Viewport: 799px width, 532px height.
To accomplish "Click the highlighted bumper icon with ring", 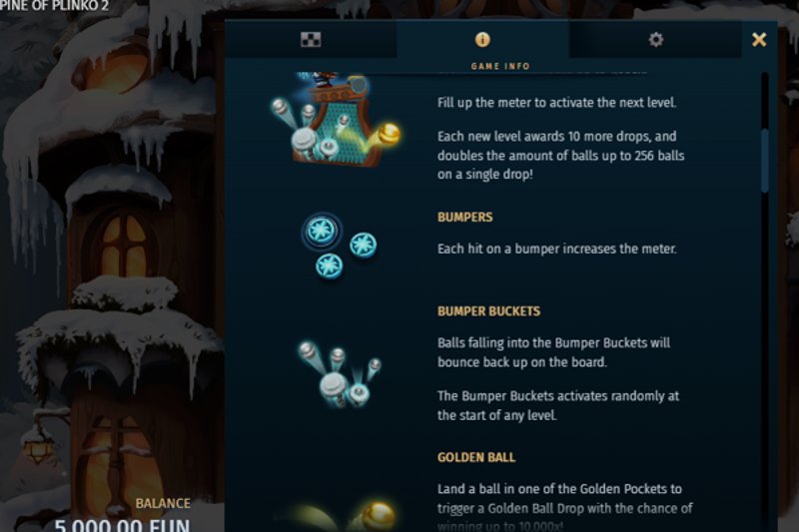I will click(321, 231).
